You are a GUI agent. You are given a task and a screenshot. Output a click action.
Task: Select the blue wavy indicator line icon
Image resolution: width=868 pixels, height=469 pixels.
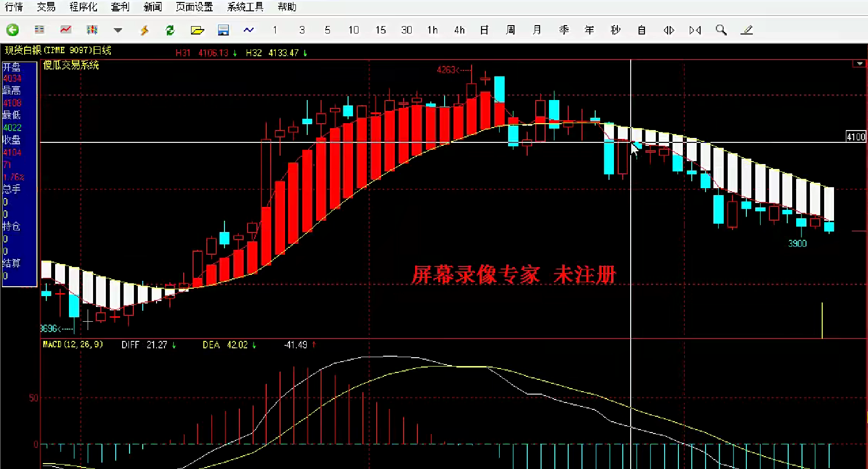click(x=249, y=30)
